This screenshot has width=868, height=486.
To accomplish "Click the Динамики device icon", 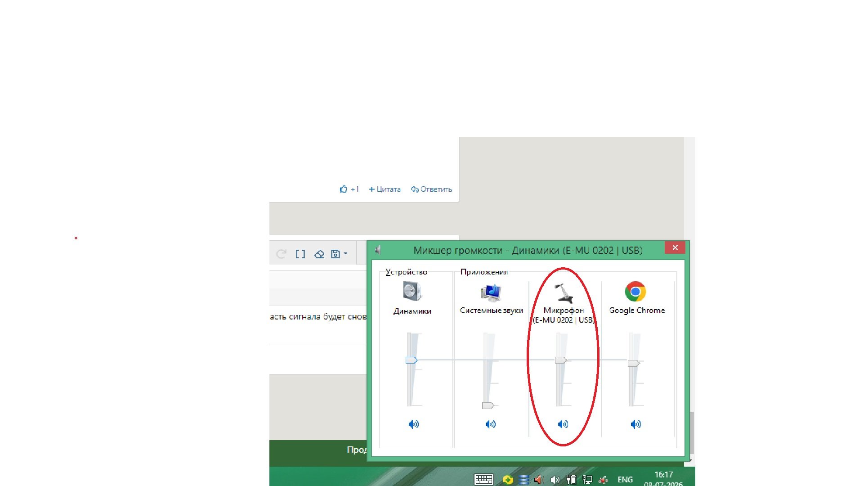I will [x=412, y=292].
